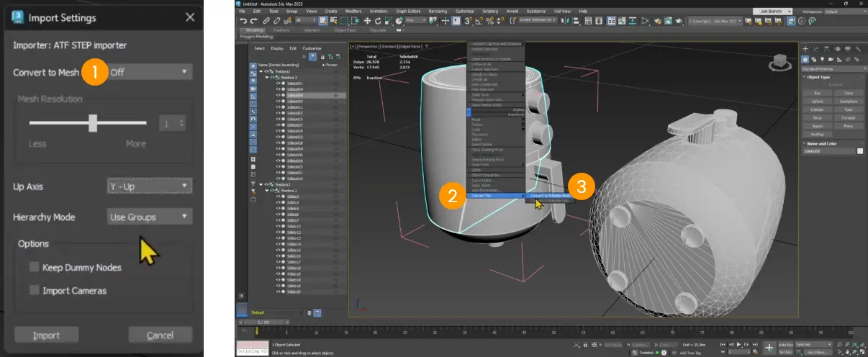Activate the Select and Rotate tool
The image size is (868, 357).
378,20
